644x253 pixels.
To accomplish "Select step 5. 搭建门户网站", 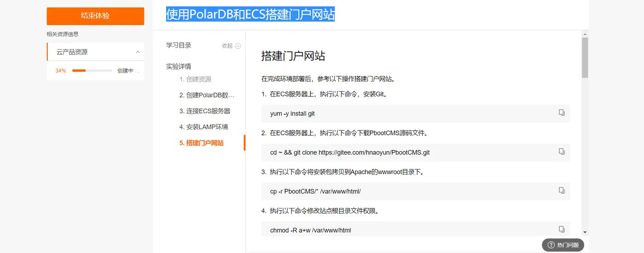I will [x=201, y=143].
